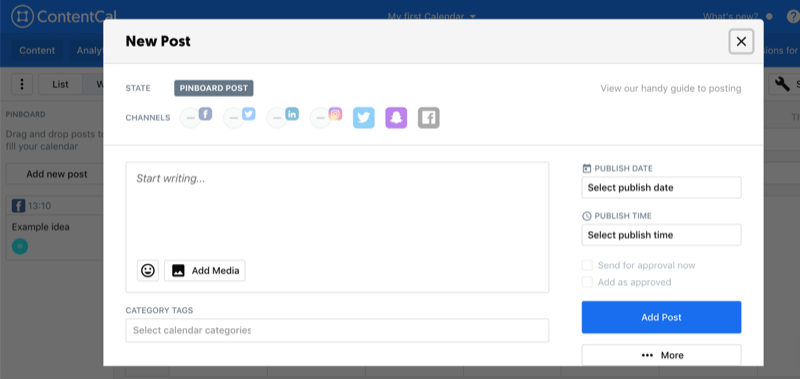Open the emoji picker smiley icon
This screenshot has height=379, width=800.
click(148, 270)
